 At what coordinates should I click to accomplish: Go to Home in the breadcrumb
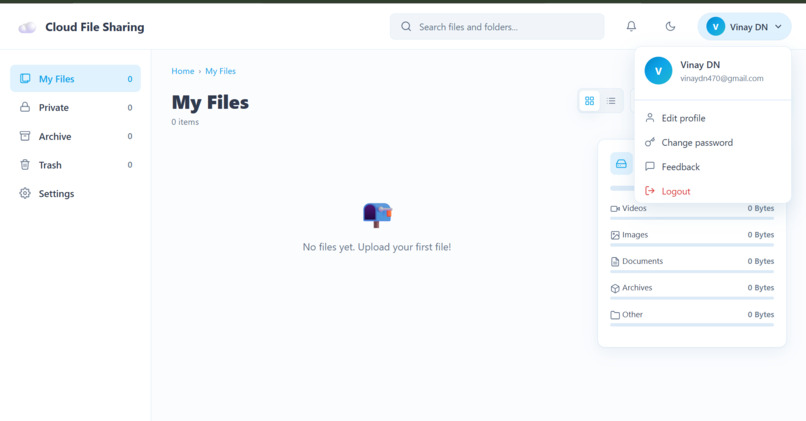[183, 71]
